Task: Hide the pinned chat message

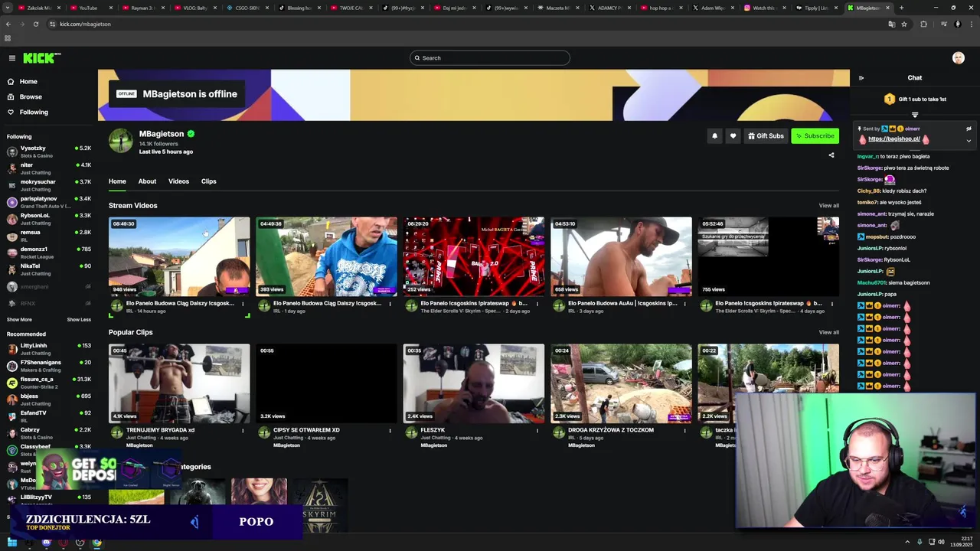Action: (969, 129)
